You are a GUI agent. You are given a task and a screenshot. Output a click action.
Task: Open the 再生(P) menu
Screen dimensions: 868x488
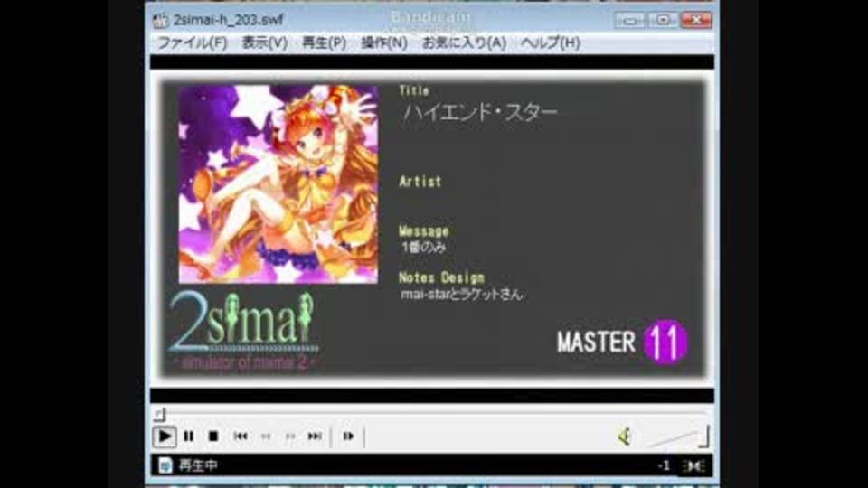click(324, 42)
